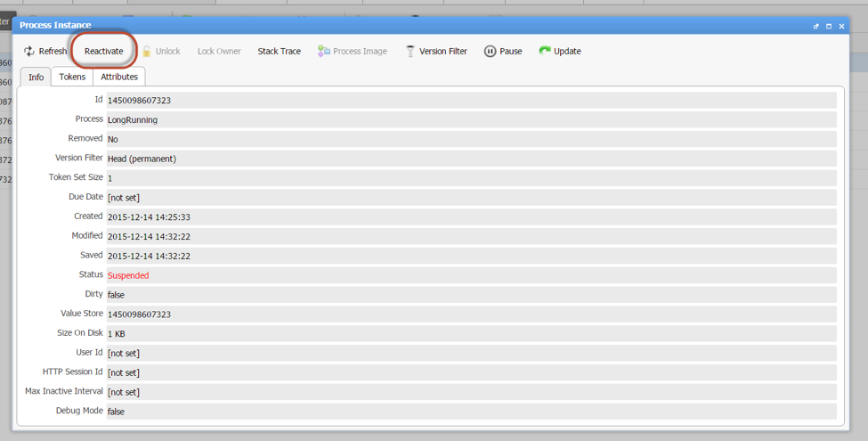Viewport: 868px width, 441px height.
Task: Click the Process Image icon
Action: pos(324,51)
